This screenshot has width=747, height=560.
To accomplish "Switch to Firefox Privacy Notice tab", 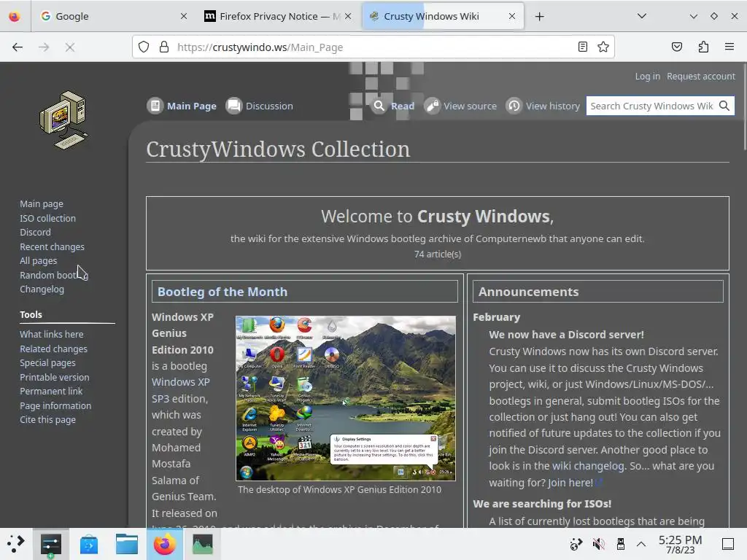I will pyautogui.click(x=277, y=16).
